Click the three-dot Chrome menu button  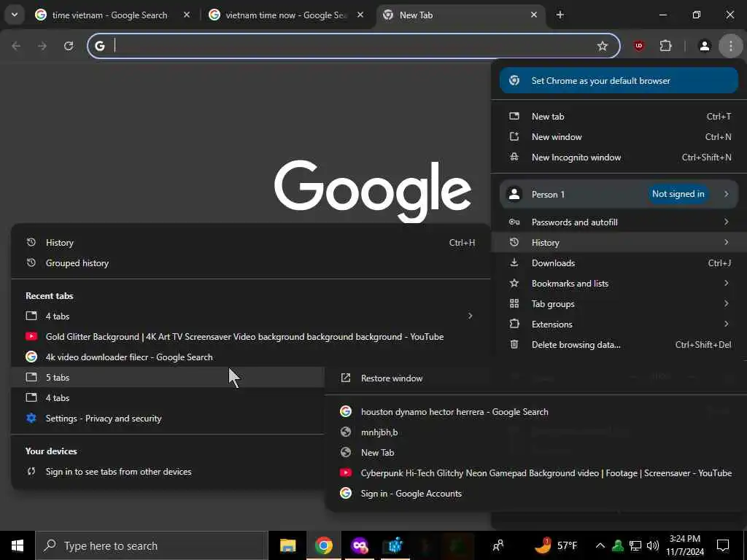pos(730,46)
